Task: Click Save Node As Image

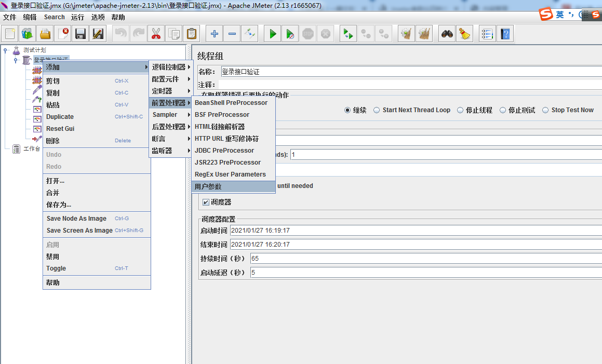Action: pyautogui.click(x=97, y=219)
